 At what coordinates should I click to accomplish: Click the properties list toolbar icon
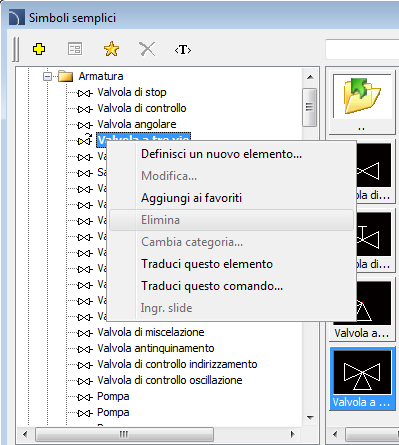click(75, 49)
